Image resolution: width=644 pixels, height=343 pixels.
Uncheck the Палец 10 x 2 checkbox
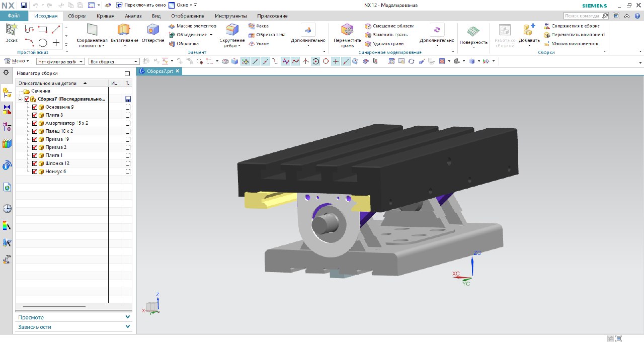point(35,131)
